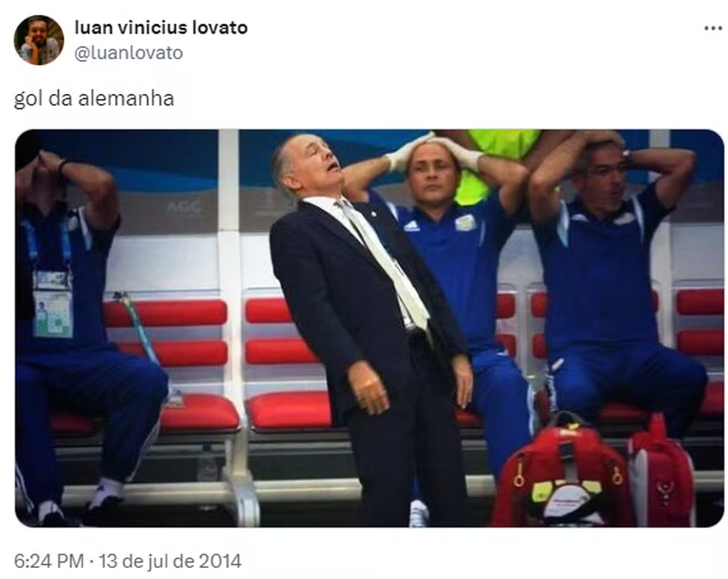Image resolution: width=728 pixels, height=579 pixels.
Task: Click the empty red bench seat cushion
Action: [289, 409]
